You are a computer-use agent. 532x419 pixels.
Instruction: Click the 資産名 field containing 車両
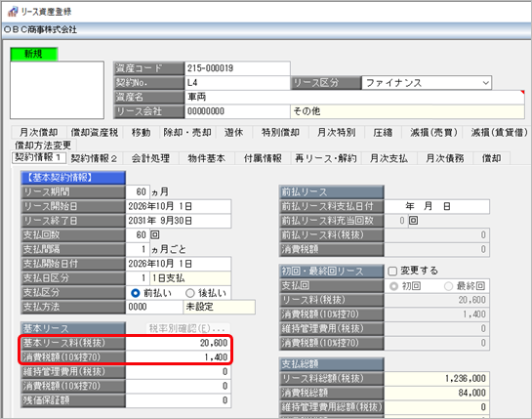(x=354, y=97)
